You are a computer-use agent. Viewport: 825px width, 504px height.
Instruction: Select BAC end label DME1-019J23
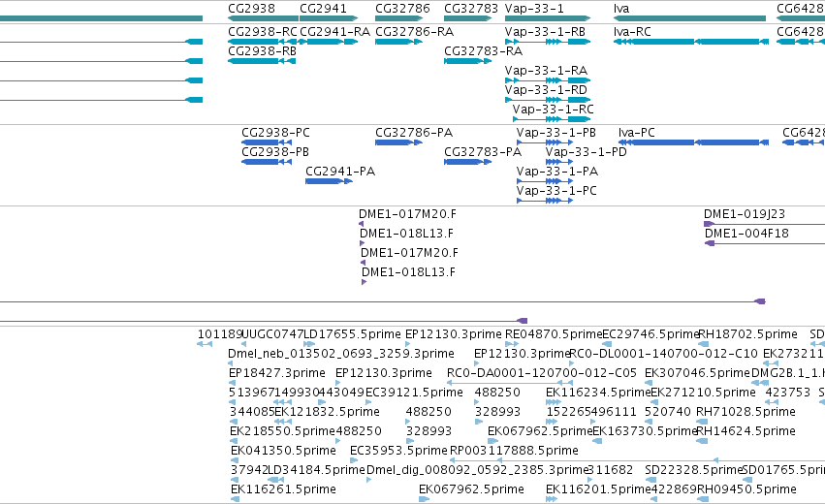tap(745, 214)
